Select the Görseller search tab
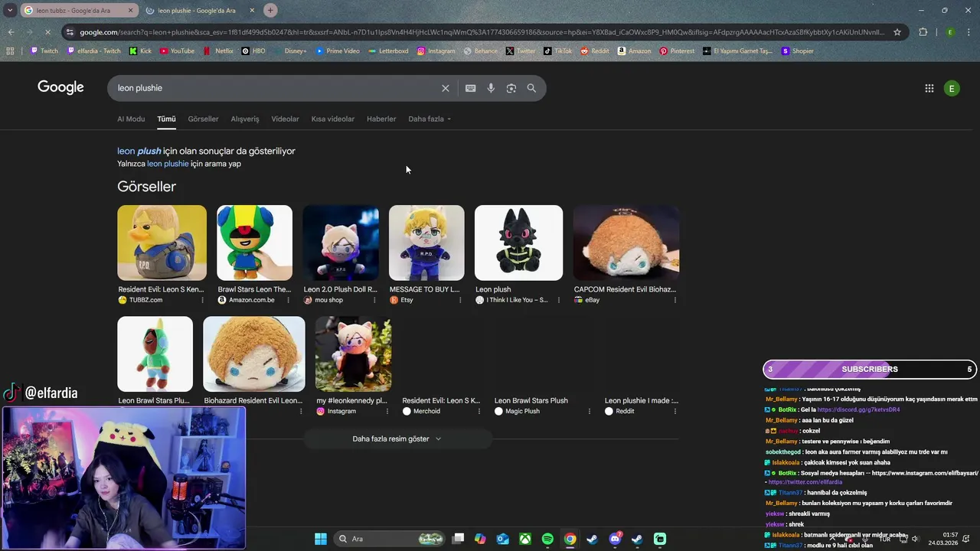Viewport: 980px width, 551px height. 203,119
